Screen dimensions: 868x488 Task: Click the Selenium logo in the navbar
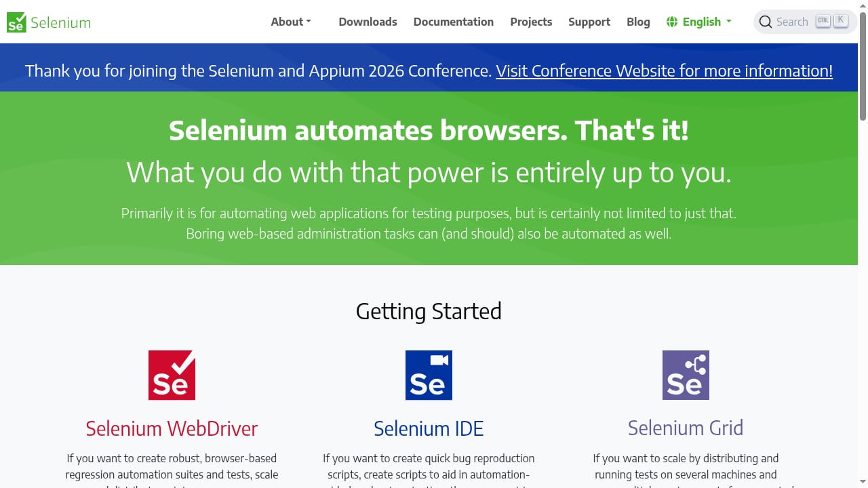pyautogui.click(x=49, y=22)
